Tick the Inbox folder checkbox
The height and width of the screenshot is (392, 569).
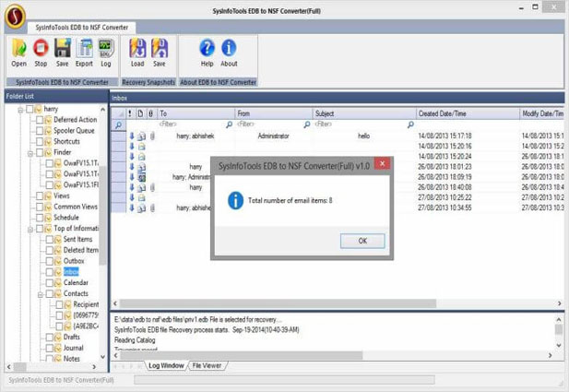(50, 272)
